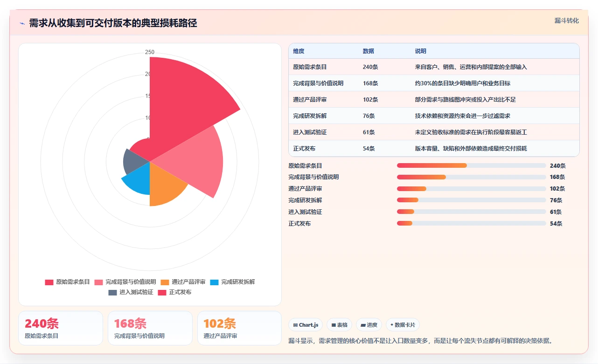Click description 约30%的条目缺少明确用户和业务目标
This screenshot has width=598, height=364.
462,83
